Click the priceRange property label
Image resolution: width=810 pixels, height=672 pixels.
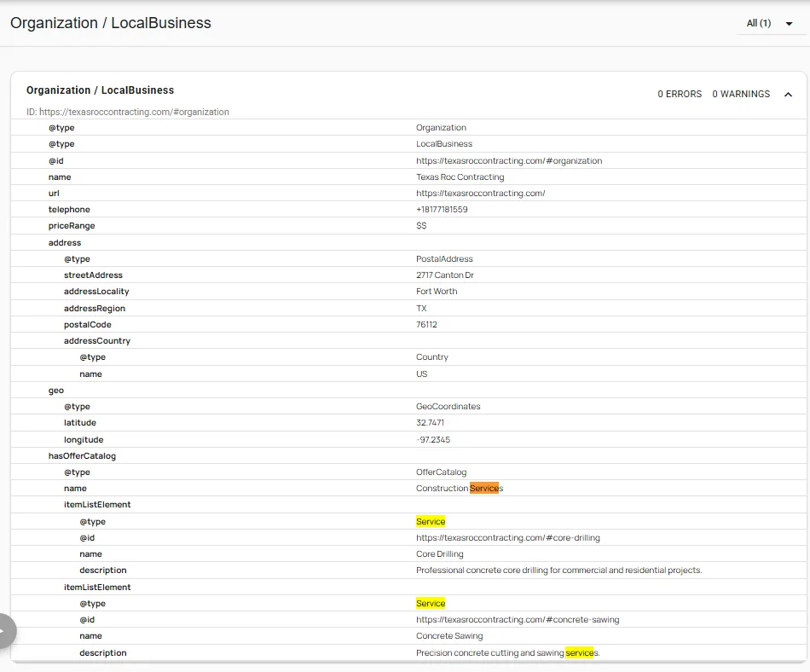[x=72, y=226]
